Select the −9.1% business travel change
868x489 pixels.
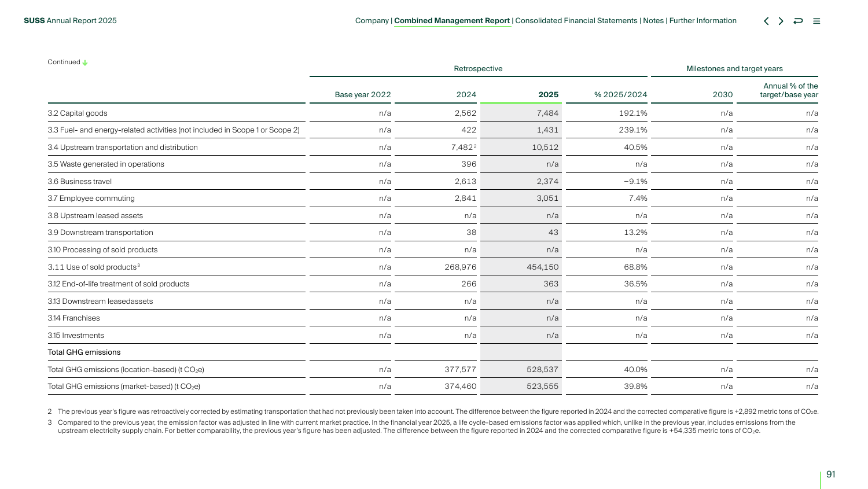point(635,182)
